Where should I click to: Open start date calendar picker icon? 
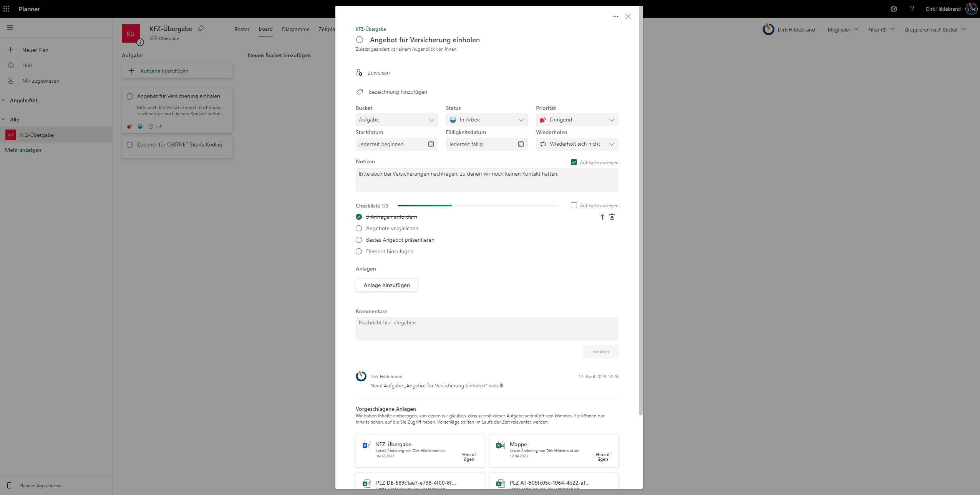tap(431, 144)
